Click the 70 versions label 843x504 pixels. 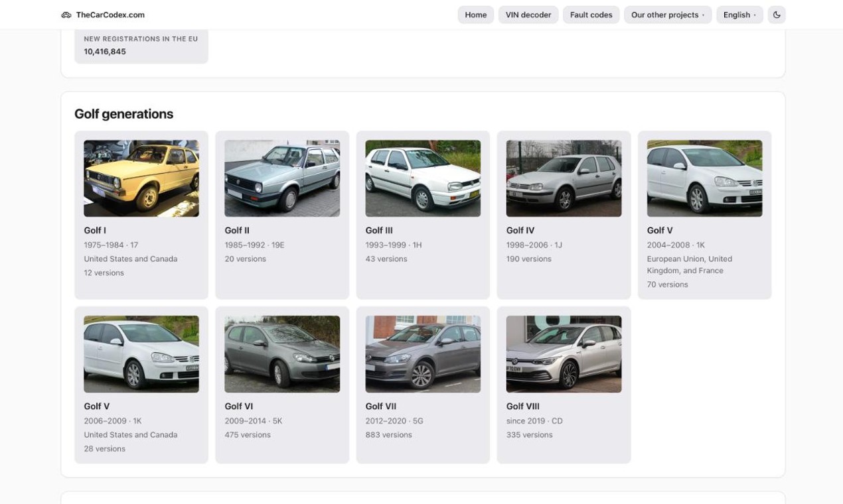coord(668,284)
